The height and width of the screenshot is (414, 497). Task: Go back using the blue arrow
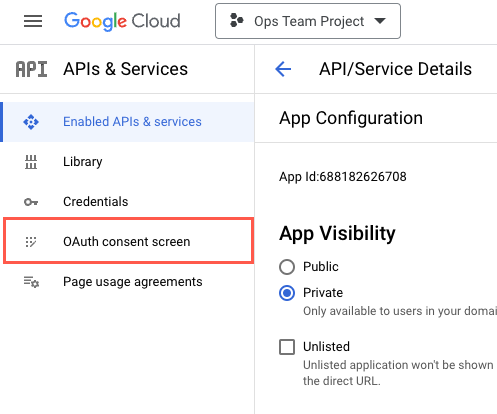tap(283, 69)
